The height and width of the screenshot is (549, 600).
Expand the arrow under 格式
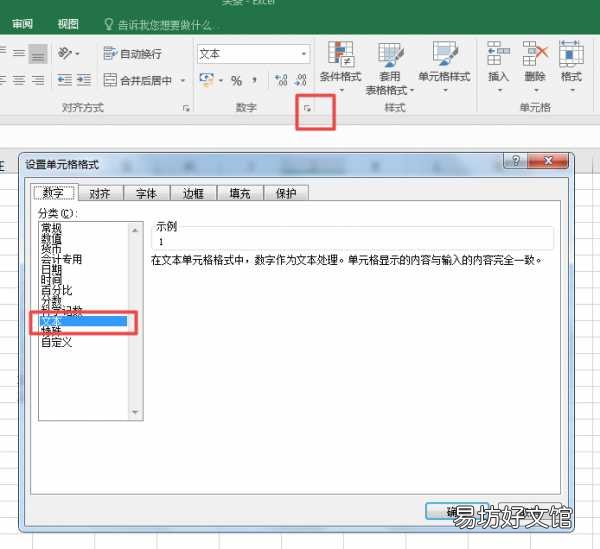(x=572, y=90)
